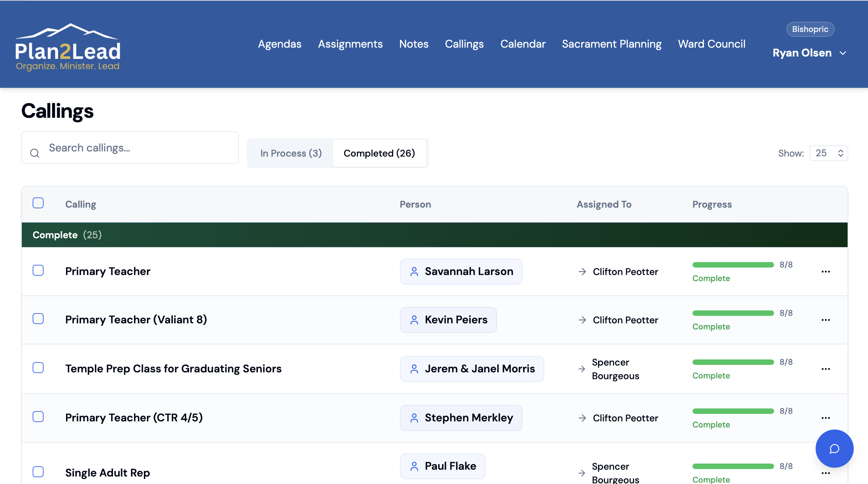Open three-dot menu for Kevin Peiers row
This screenshot has height=484, width=868.
tap(825, 320)
